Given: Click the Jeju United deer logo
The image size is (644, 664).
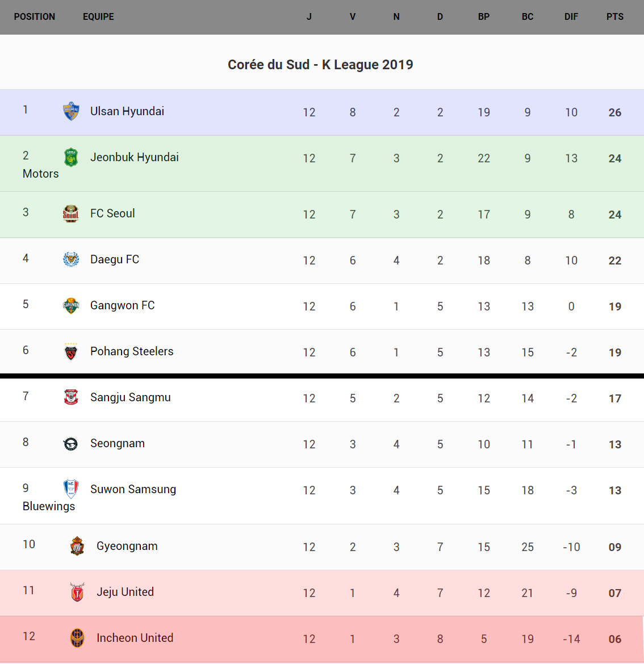Looking at the screenshot, I should point(77,592).
